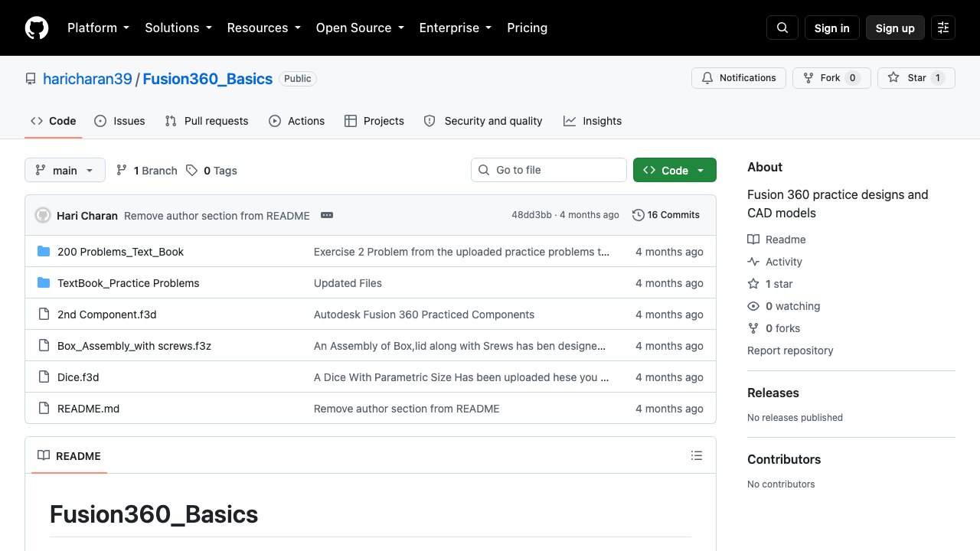Click the file icon for 2nd Component.f3d
980x551 pixels.
pyautogui.click(x=44, y=315)
